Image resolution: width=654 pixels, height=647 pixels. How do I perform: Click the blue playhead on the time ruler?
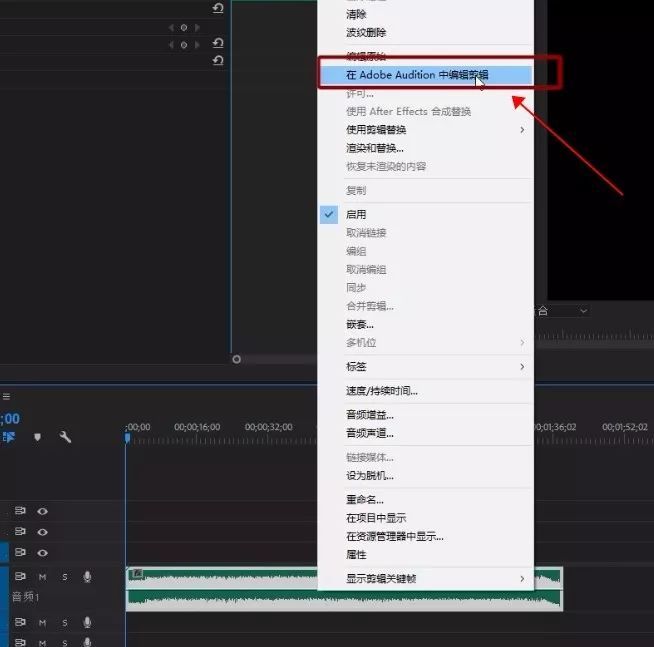[x=127, y=437]
